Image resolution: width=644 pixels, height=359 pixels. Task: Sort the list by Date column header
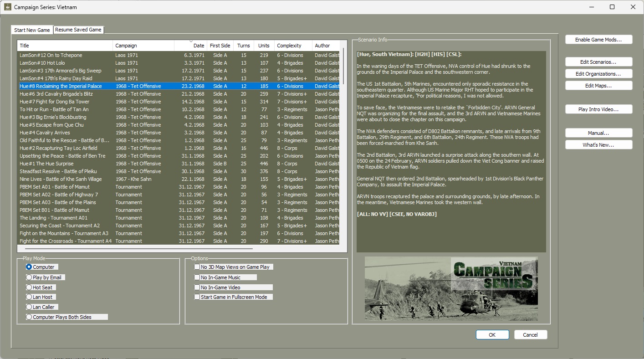(x=190, y=46)
